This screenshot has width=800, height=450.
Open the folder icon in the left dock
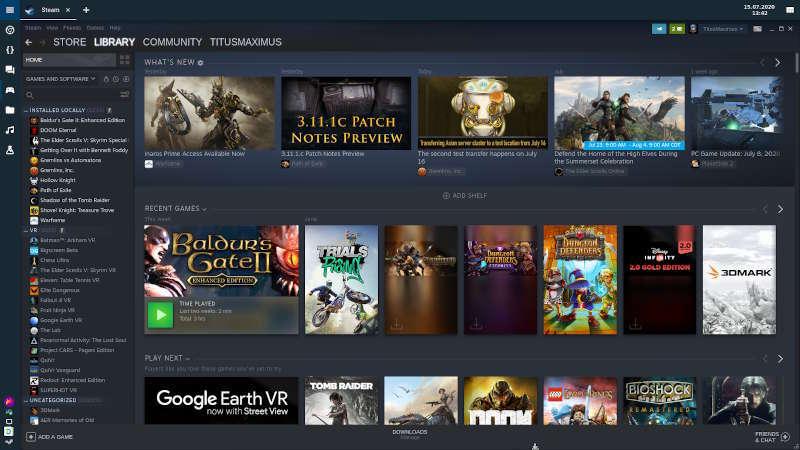[10, 110]
